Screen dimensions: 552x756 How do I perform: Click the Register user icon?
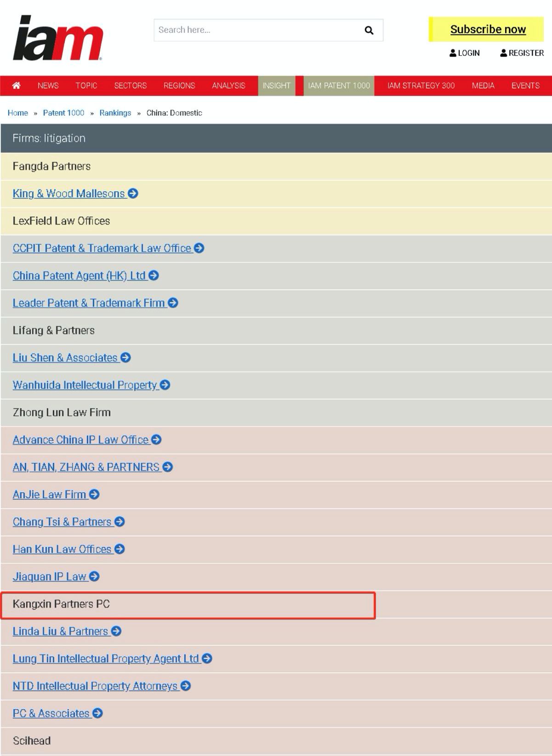coord(503,53)
